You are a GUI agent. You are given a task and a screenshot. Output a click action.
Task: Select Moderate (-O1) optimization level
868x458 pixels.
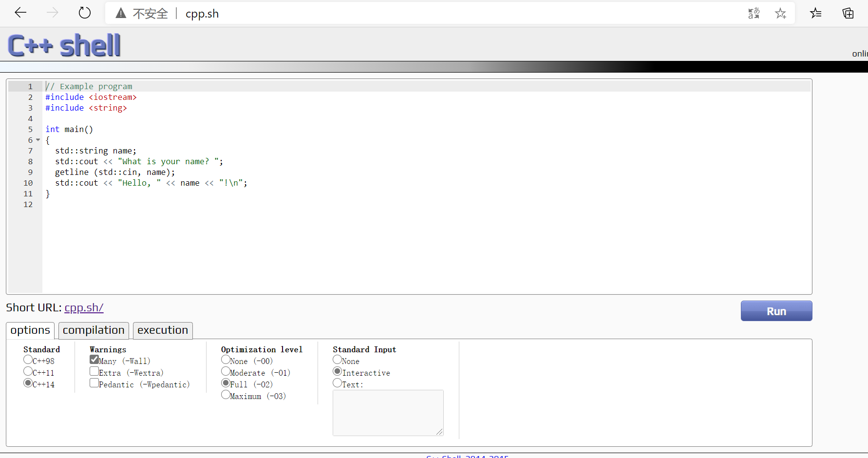226,371
